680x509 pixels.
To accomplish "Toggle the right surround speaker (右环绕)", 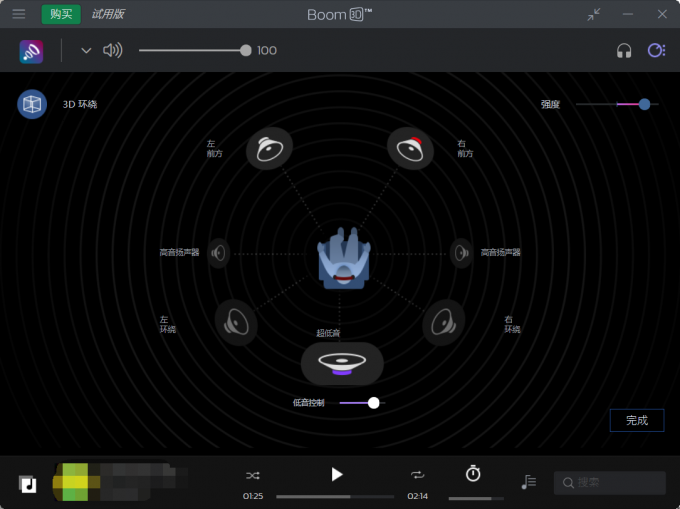I will coord(443,323).
